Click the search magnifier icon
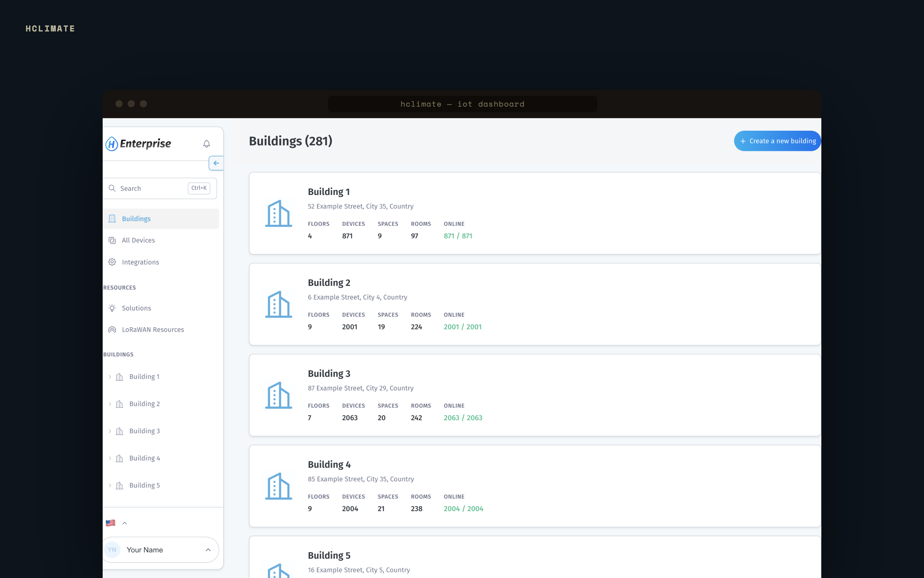924x578 pixels. (112, 188)
